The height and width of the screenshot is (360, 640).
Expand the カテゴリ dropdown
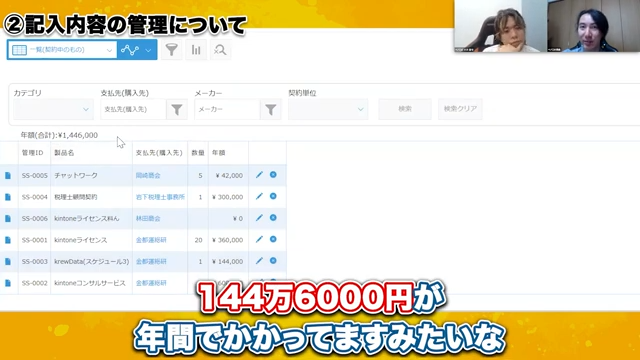click(53, 109)
